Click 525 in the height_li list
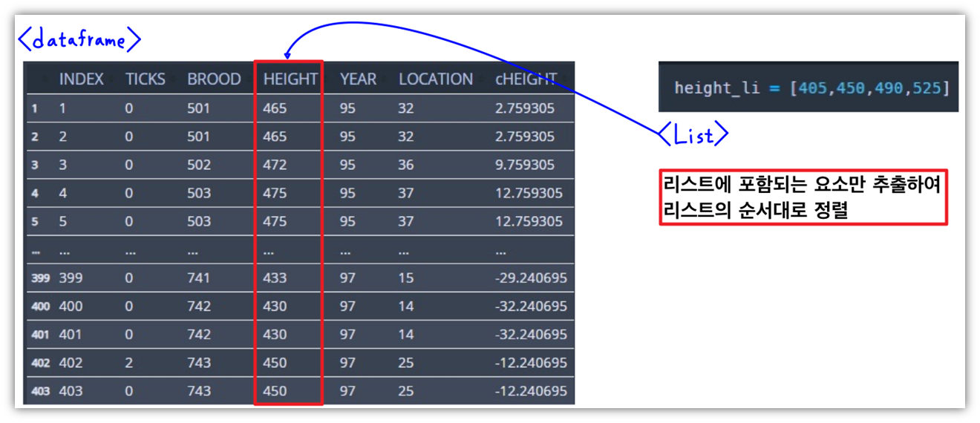 (x=927, y=88)
